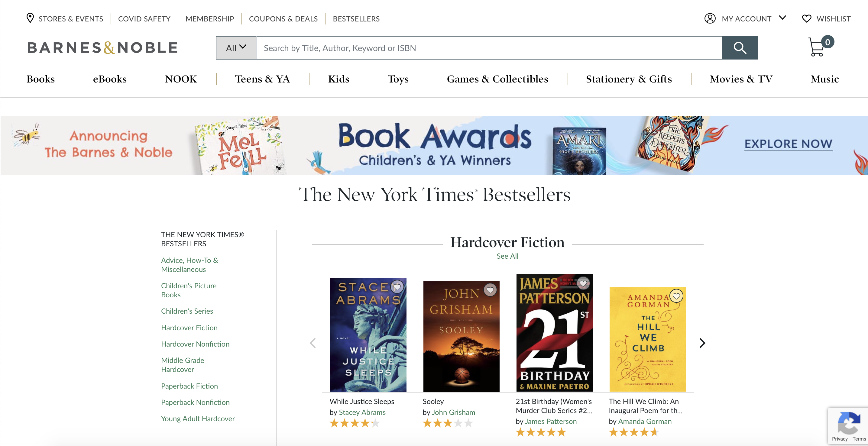Open 21st Birthday book cover
Image resolution: width=868 pixels, height=446 pixels.
click(x=554, y=333)
